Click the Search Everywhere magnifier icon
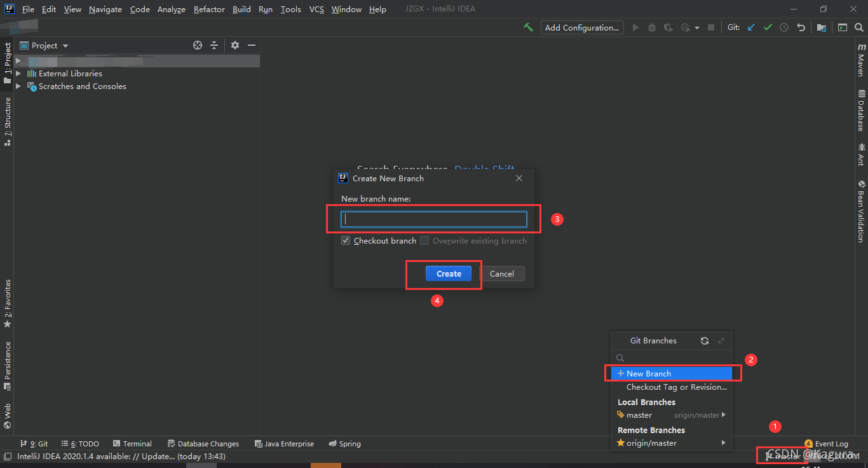 [859, 27]
